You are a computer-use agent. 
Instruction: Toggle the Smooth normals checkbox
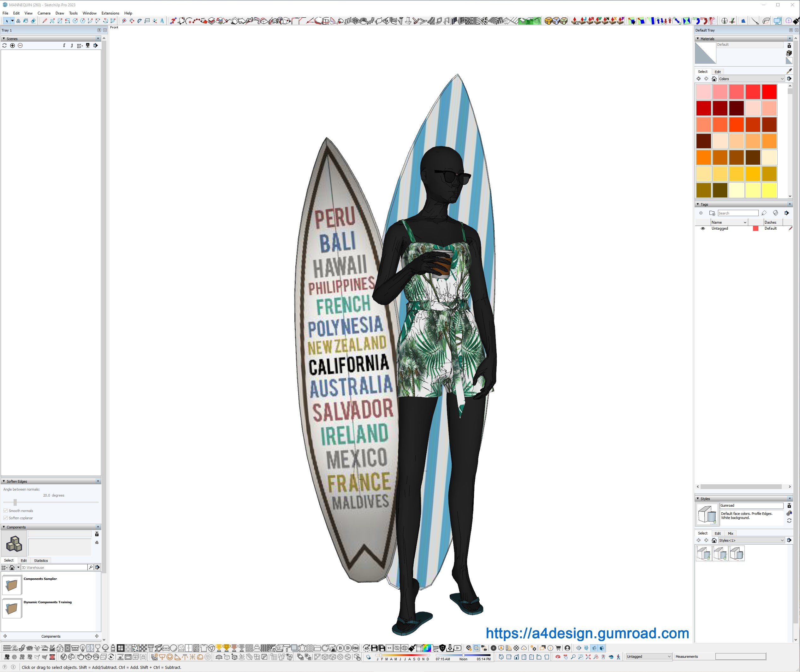pos(6,511)
